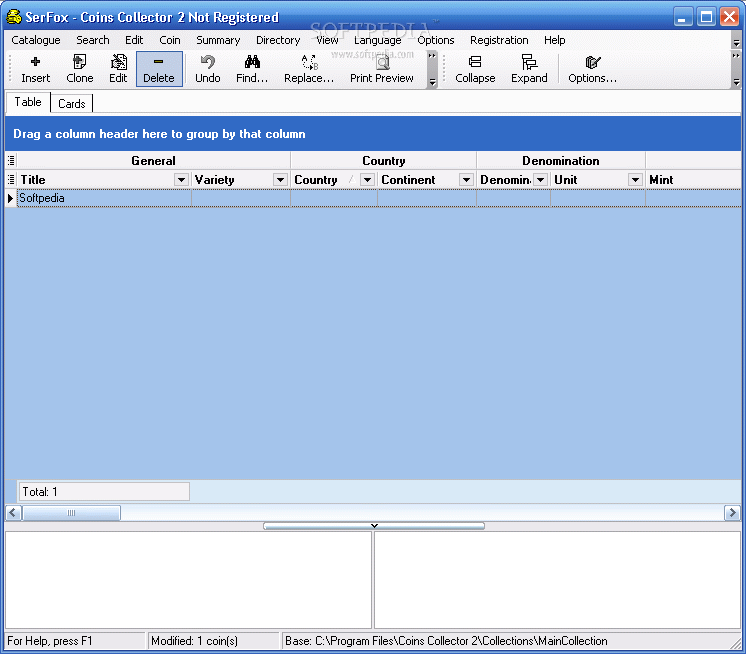Select the Softpedia row indicator arrow

[10, 198]
